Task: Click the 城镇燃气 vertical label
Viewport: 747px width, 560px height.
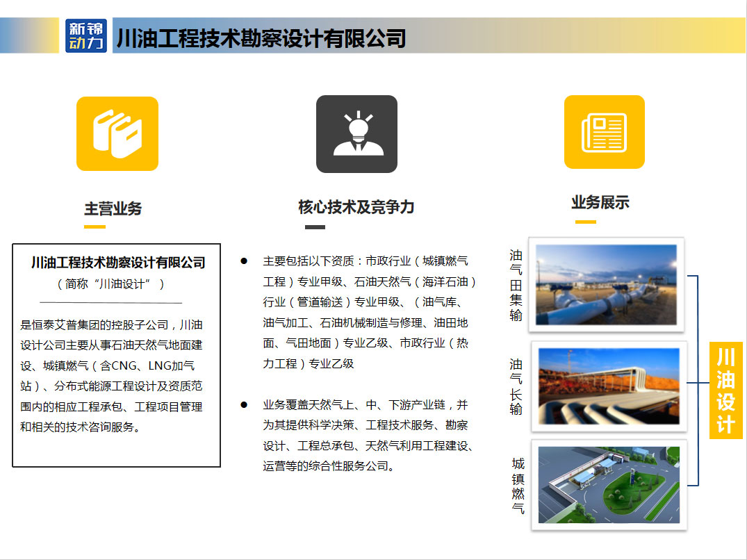Action: click(x=518, y=486)
